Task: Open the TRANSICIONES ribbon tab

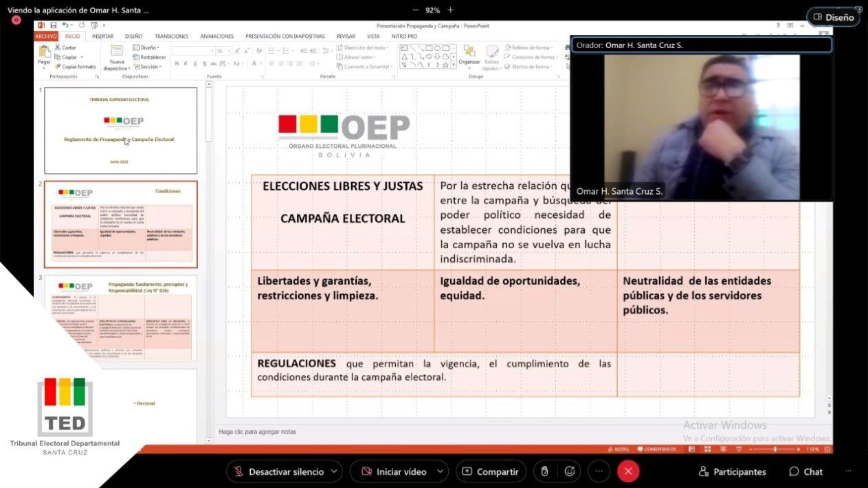Action: pyautogui.click(x=171, y=36)
